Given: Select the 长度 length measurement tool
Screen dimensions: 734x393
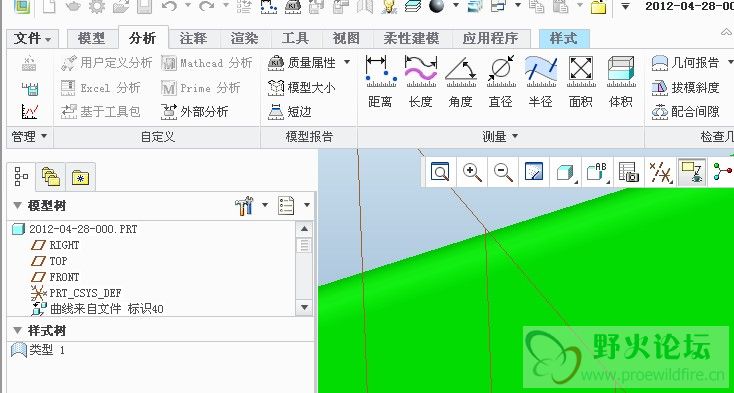Looking at the screenshot, I should point(420,82).
